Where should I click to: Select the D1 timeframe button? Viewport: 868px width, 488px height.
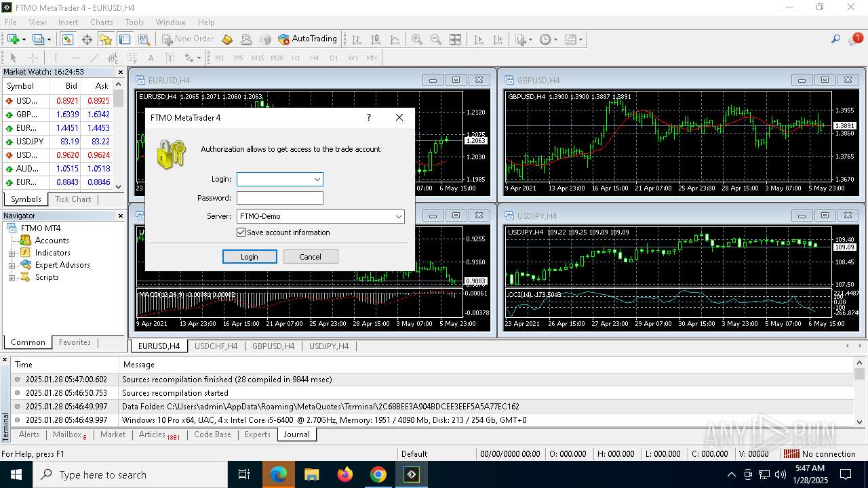coord(334,58)
